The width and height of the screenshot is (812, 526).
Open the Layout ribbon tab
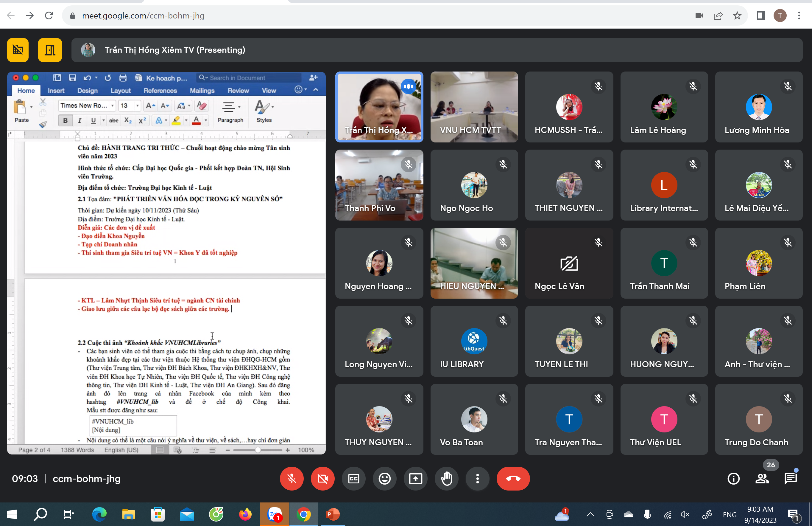point(120,91)
